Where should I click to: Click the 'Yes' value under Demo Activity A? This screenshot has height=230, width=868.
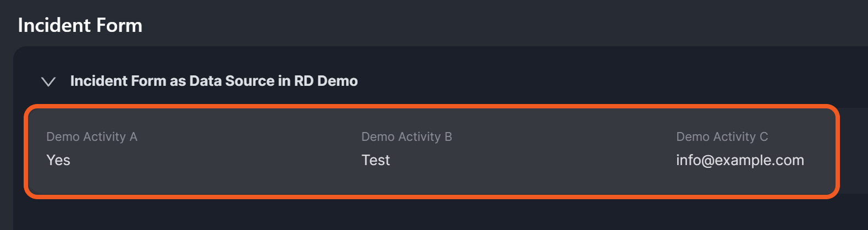(x=58, y=160)
